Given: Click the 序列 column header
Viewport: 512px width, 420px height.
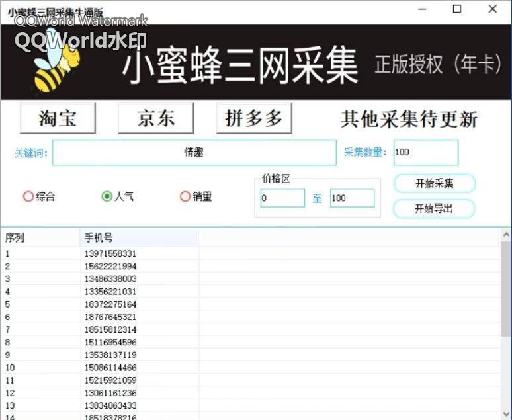Looking at the screenshot, I should pos(40,237).
